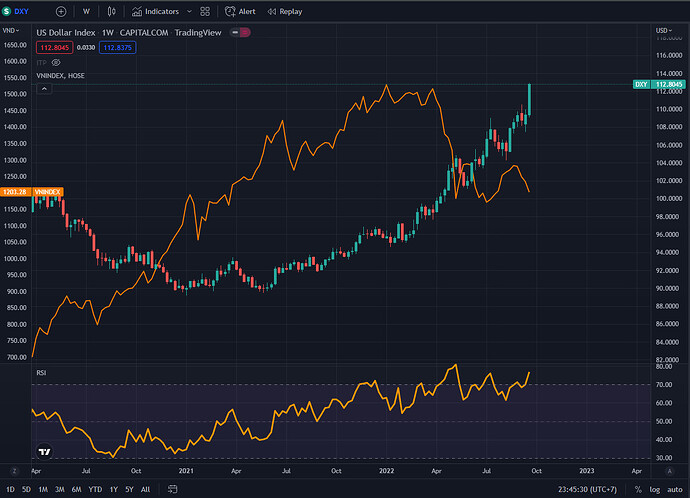690x498 pixels.
Task: Toggle percent scale mode
Action: point(636,489)
